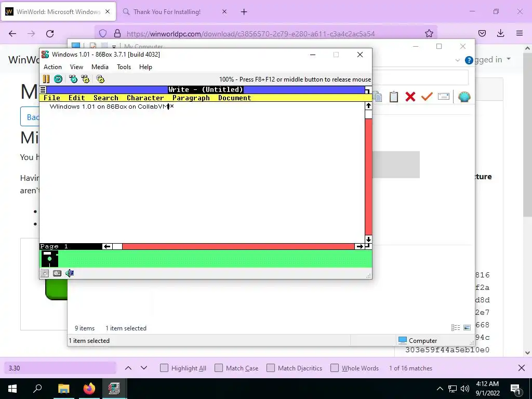Image resolution: width=532 pixels, height=399 pixels.
Task: Switch Explorer to details view icon
Action: click(456, 327)
